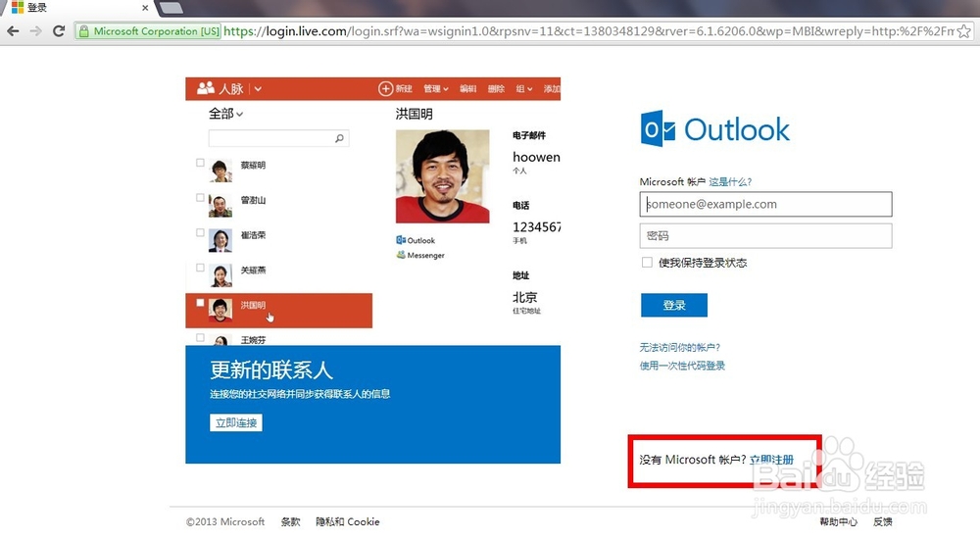Check the box next to 关耀燕
Viewport: 980px width, 541px height.
click(x=200, y=268)
